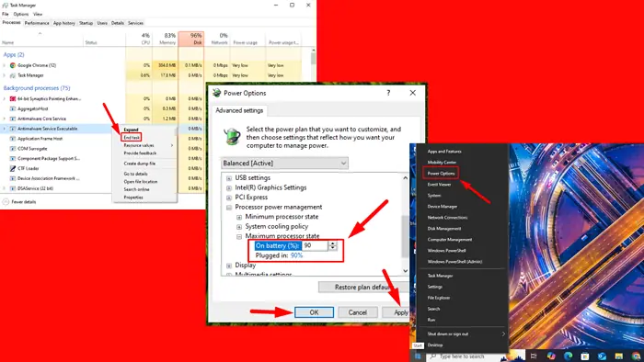The width and height of the screenshot is (644, 362).
Task: Click the Advanced settings tab
Action: 239,110
